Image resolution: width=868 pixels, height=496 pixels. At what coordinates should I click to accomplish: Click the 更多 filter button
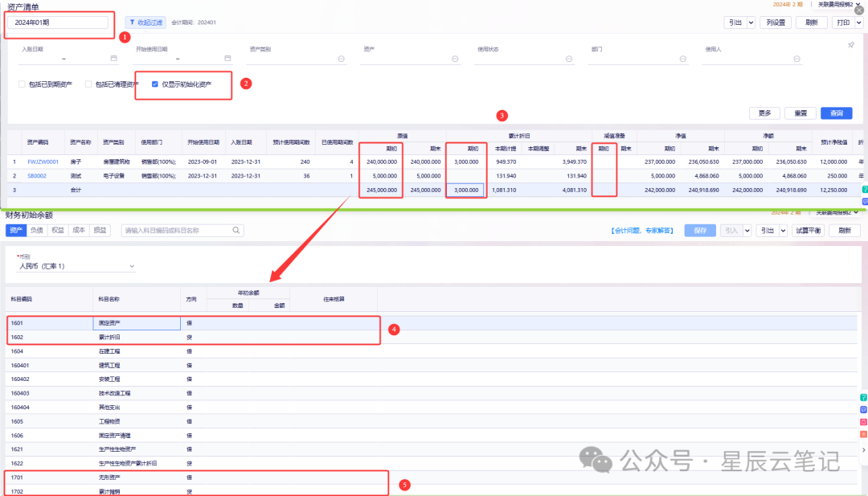click(764, 113)
